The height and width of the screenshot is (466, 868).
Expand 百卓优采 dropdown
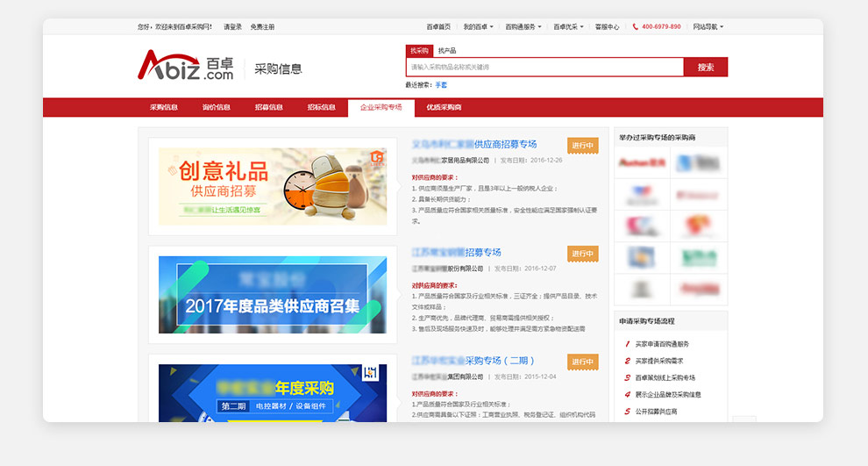[568, 26]
